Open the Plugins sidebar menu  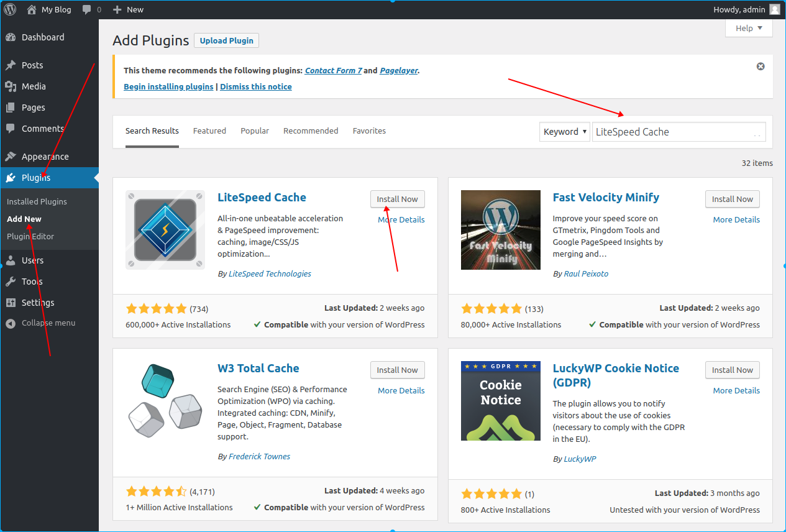pos(49,178)
